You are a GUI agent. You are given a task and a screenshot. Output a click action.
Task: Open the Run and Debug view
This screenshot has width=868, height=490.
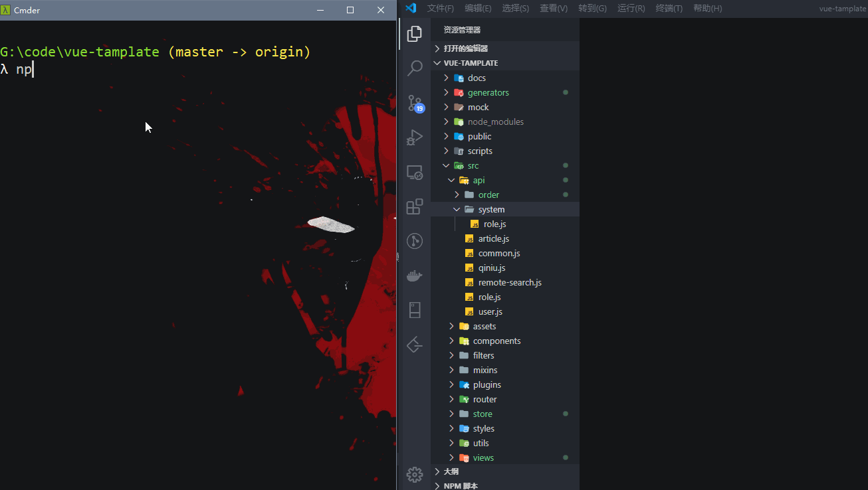click(x=415, y=137)
